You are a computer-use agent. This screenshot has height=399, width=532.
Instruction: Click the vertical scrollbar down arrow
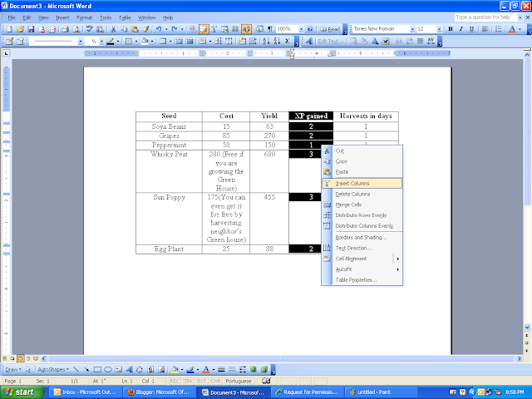pos(527,328)
